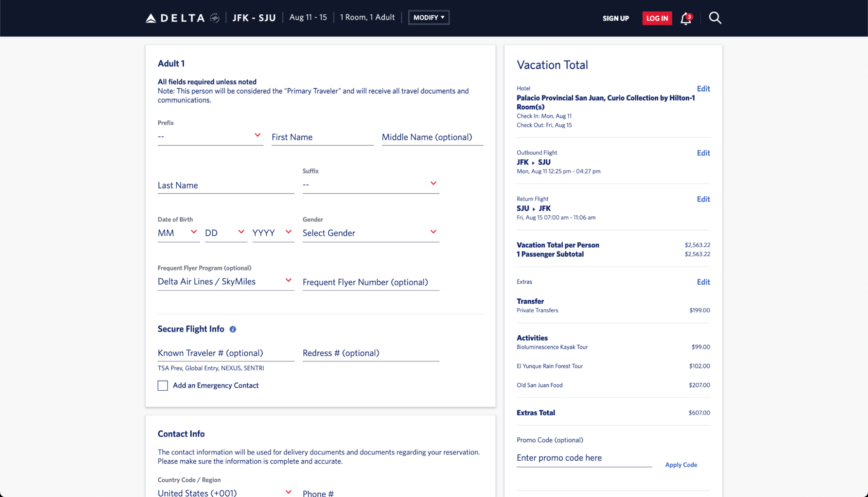This screenshot has width=868, height=497.
Task: Click the First Name input field
Action: (322, 137)
